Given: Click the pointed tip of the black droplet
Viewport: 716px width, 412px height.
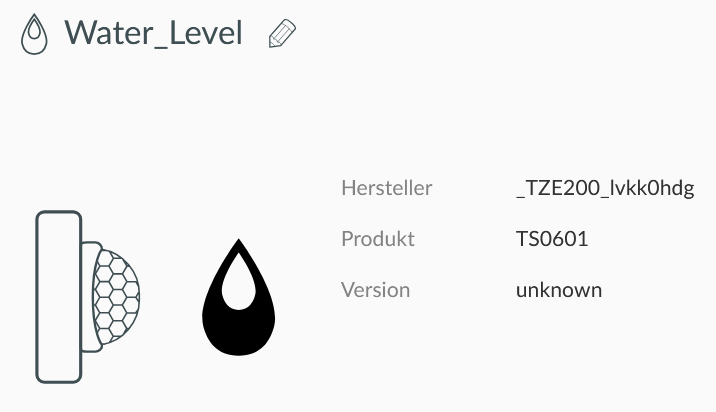Looking at the screenshot, I should (238, 244).
